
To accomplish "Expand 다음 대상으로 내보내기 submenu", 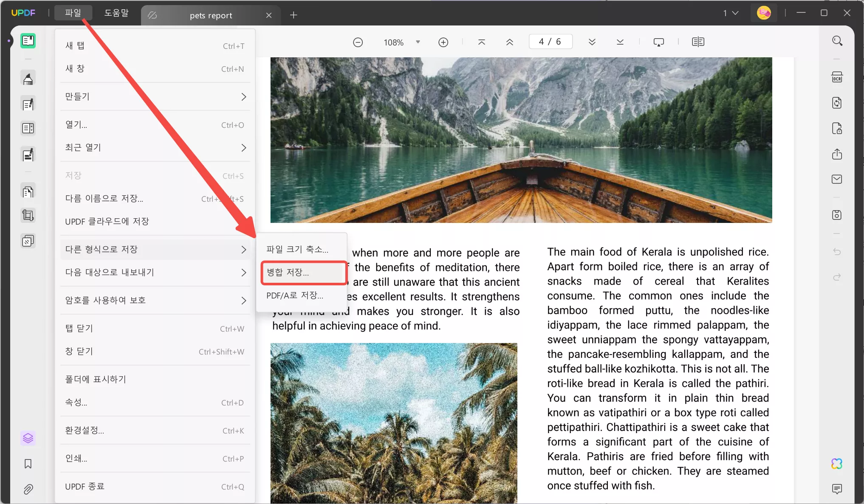I will tap(155, 273).
